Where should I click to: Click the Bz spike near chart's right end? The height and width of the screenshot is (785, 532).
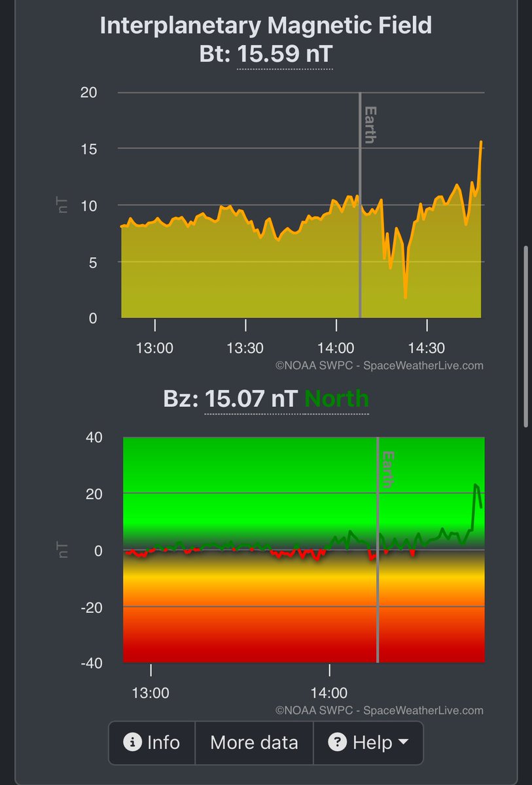tap(476, 485)
